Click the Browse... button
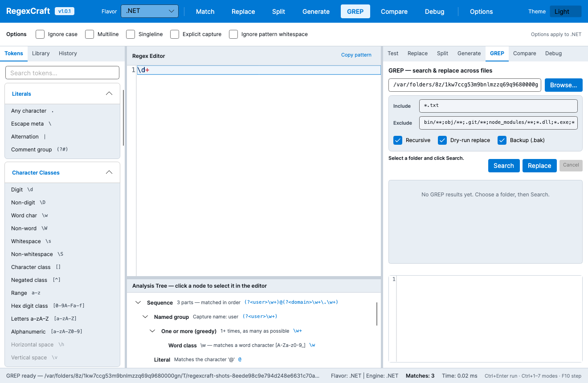This screenshot has height=383, width=588. tap(563, 85)
